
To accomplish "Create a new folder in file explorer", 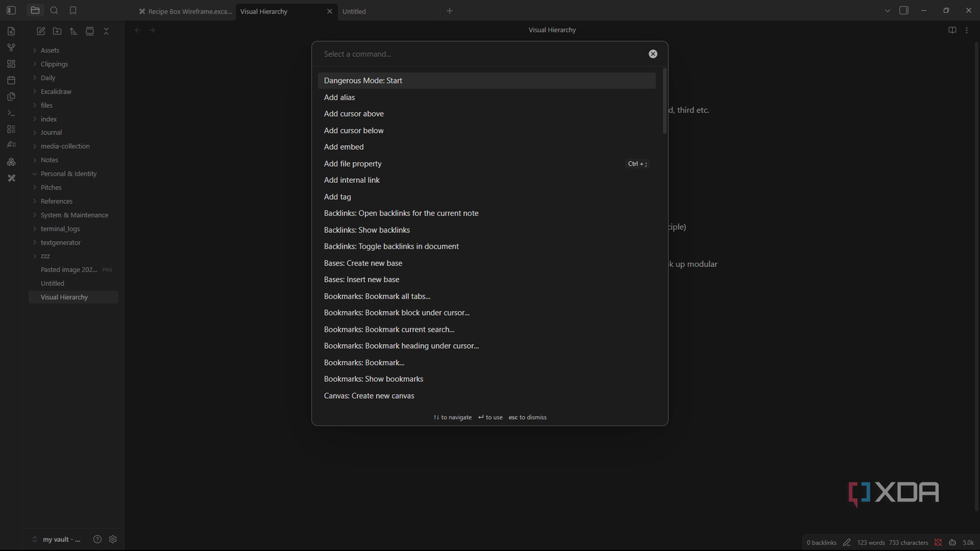I will pos(57,31).
